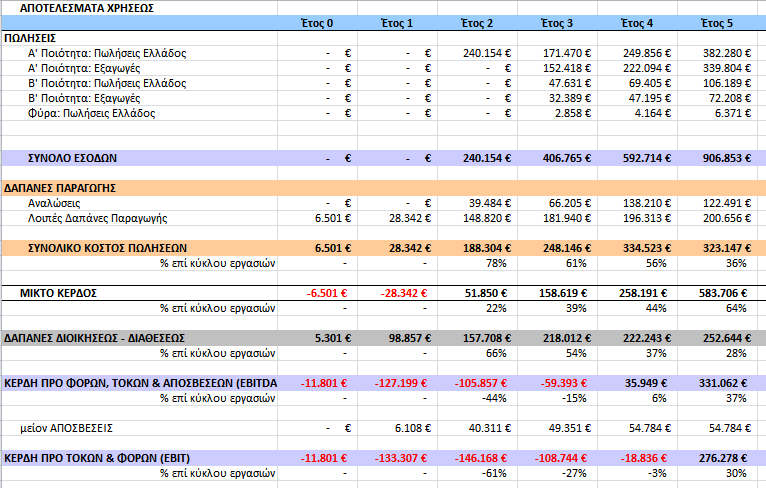Select the ΔΑΠΑΝΕΣ ΠΑΡΑΓΩΓΗΣ section header
The height and width of the screenshot is (488, 766).
(60, 188)
